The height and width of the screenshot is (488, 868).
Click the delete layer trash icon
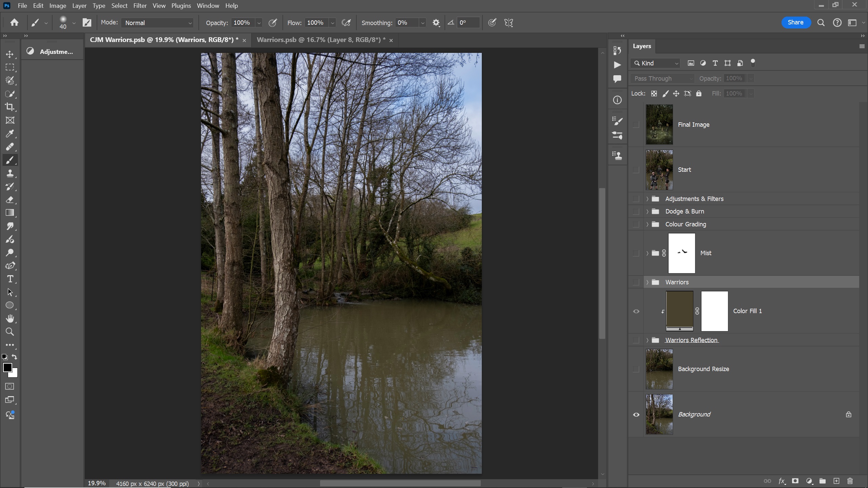[x=850, y=481]
